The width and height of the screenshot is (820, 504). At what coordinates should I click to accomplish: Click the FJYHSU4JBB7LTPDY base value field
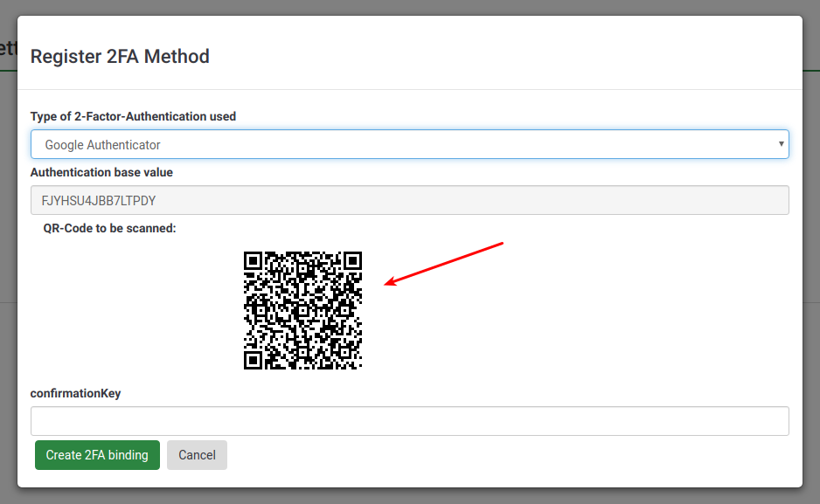(x=409, y=200)
